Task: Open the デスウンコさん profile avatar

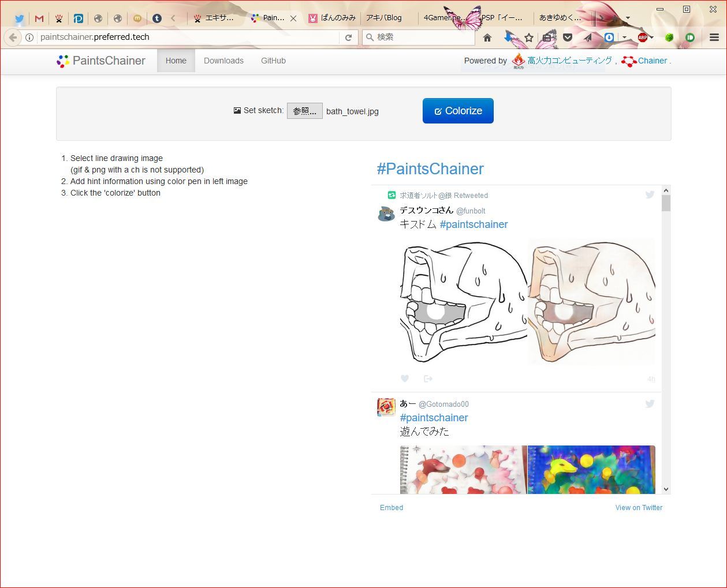Action: pos(386,214)
